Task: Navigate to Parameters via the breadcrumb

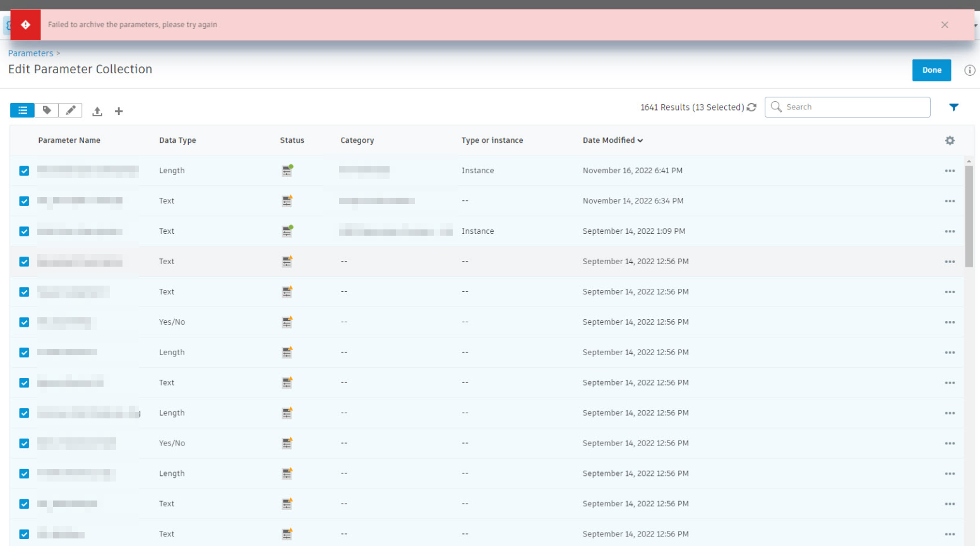Action: click(x=30, y=53)
